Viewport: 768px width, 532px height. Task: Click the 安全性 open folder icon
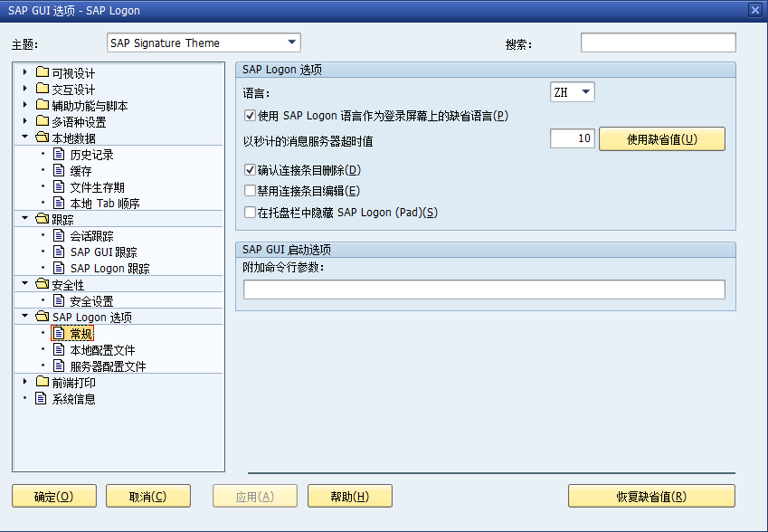pyautogui.click(x=43, y=284)
